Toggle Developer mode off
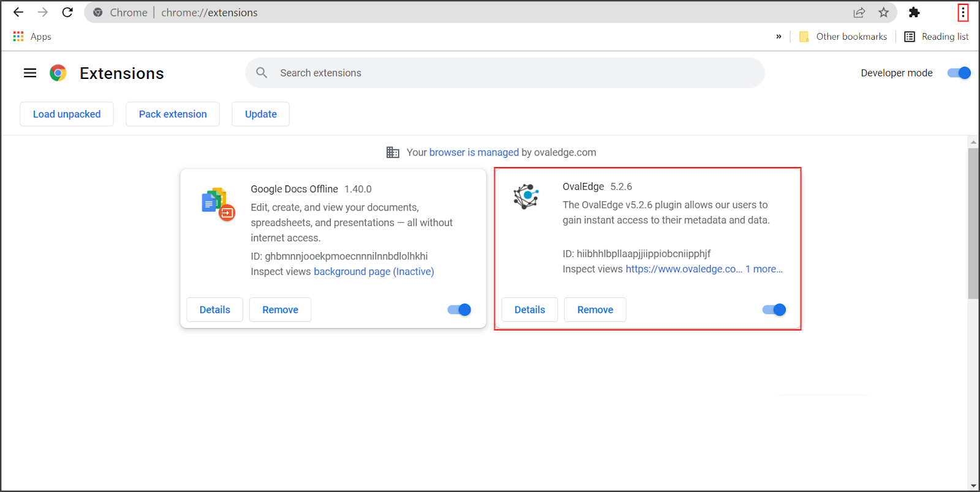Image resolution: width=980 pixels, height=492 pixels. coord(959,73)
